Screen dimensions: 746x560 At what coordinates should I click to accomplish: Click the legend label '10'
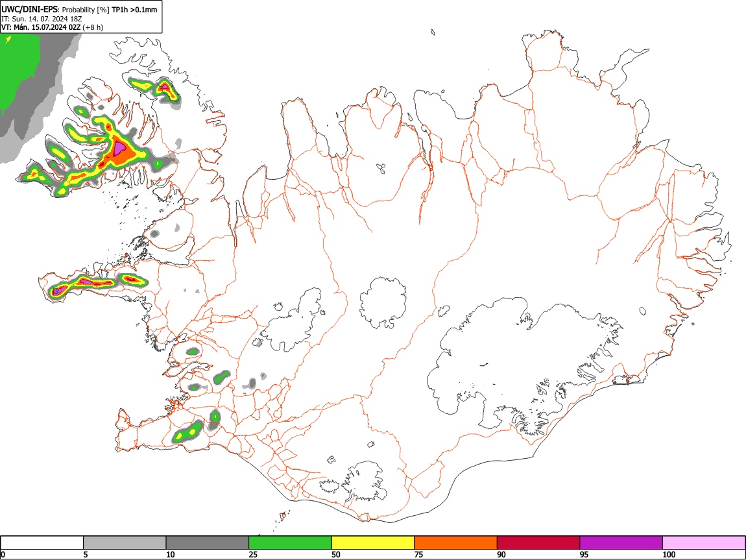click(171, 554)
